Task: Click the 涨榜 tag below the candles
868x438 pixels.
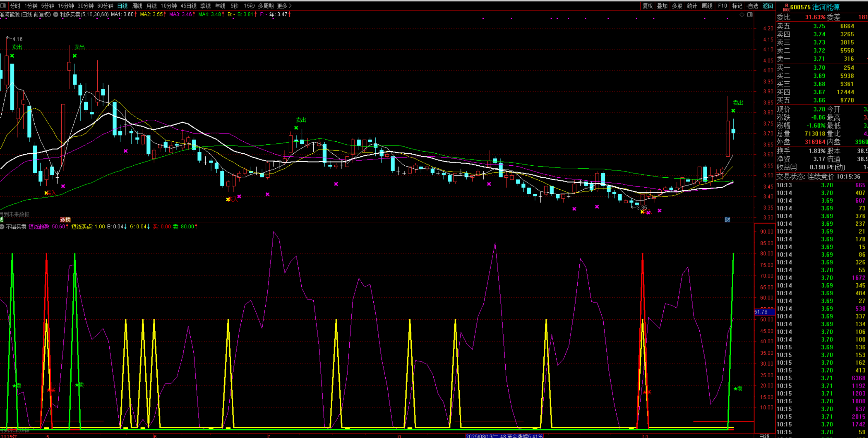Action: click(x=65, y=220)
